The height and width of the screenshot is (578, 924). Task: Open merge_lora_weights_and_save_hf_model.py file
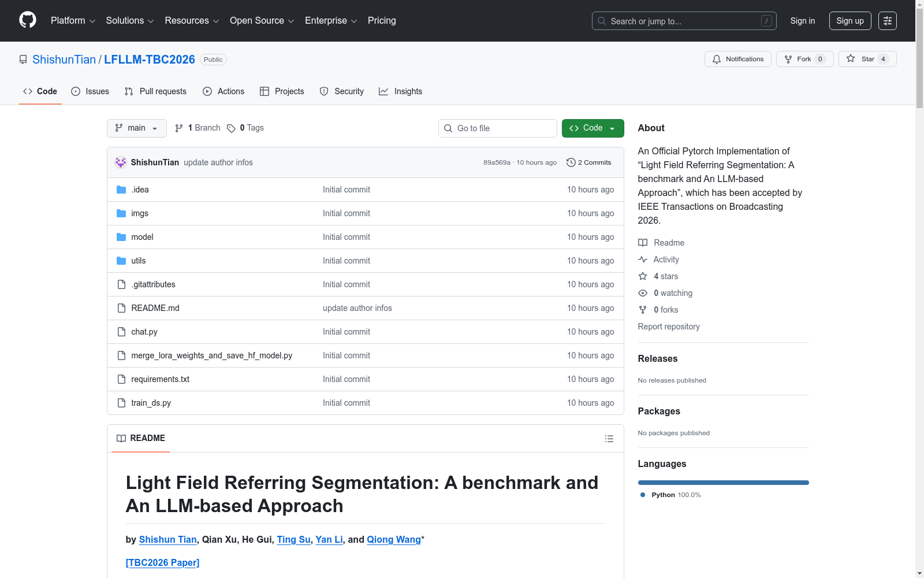[211, 355]
